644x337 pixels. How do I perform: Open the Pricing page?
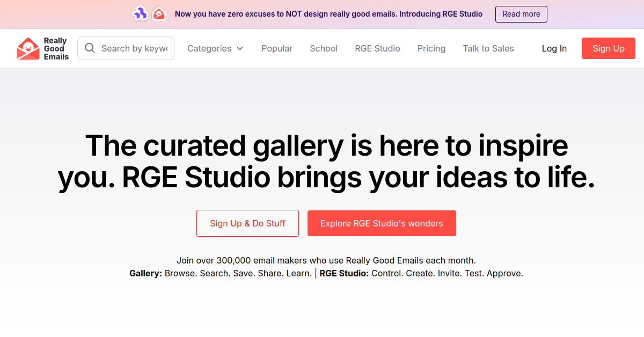coord(431,48)
